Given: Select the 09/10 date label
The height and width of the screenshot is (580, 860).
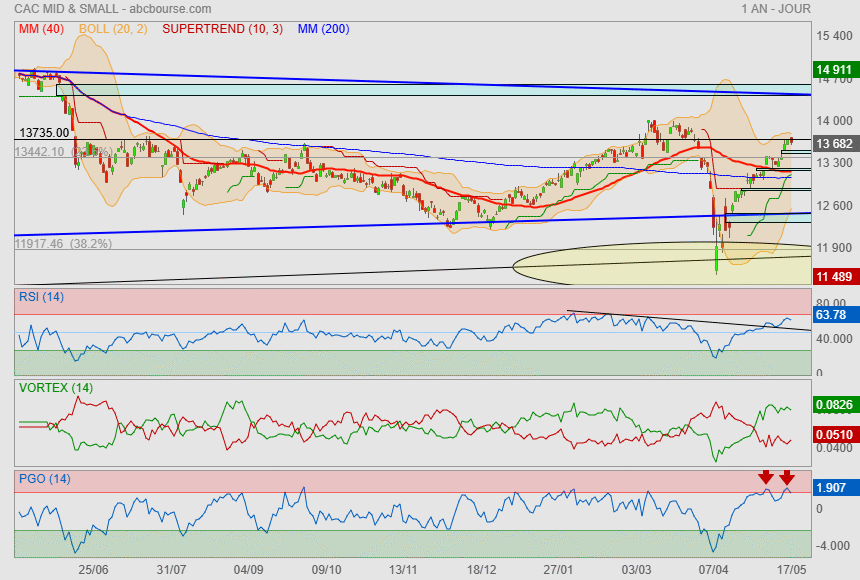Looking at the screenshot, I should point(326,570).
